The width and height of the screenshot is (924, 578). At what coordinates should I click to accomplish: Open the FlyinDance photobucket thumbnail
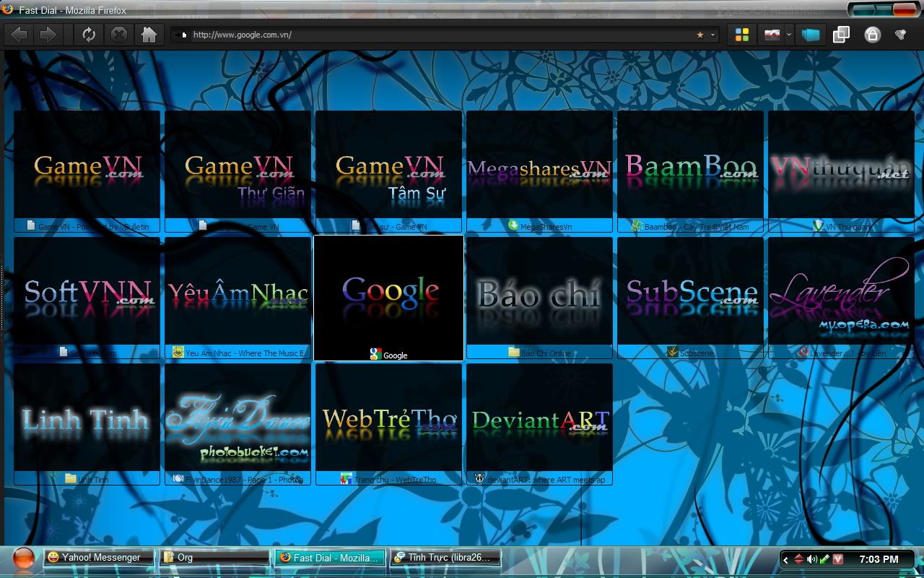237,418
